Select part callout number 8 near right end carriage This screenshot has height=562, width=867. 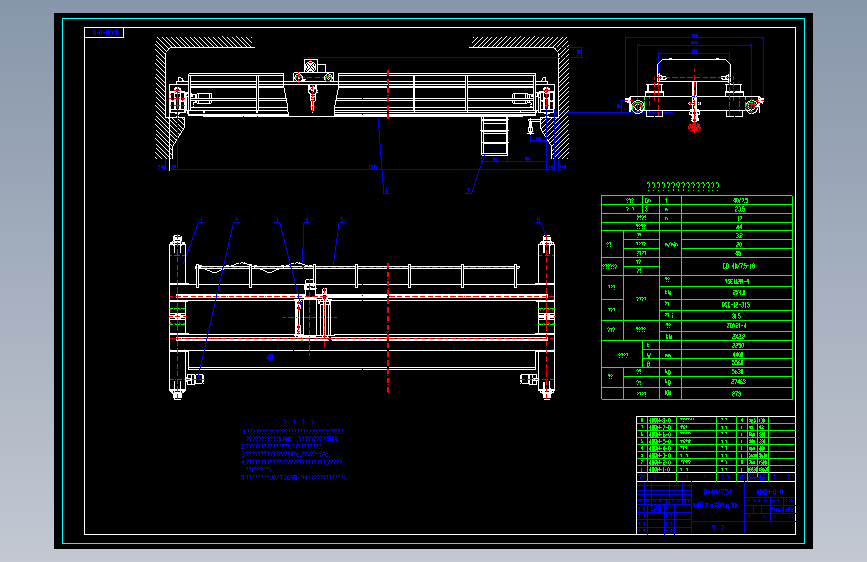point(538,220)
